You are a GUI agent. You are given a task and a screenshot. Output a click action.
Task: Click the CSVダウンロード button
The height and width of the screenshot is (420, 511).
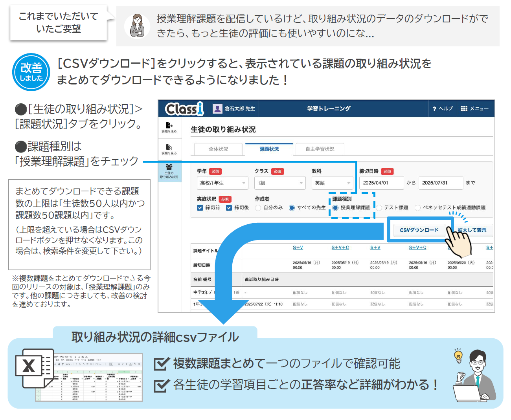(x=419, y=230)
